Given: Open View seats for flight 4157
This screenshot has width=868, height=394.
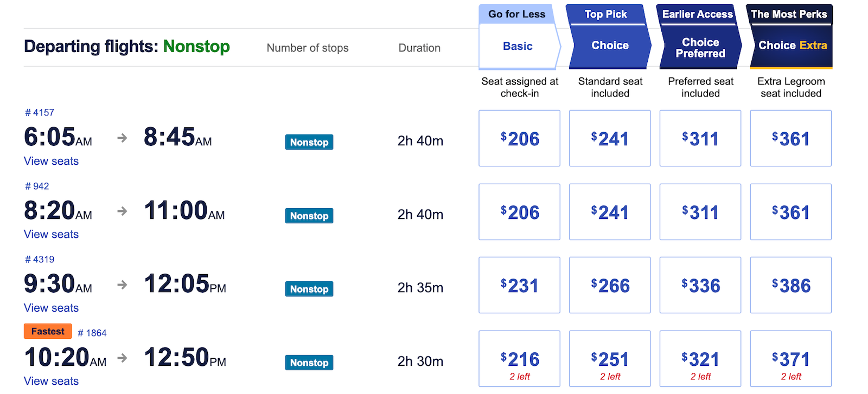Looking at the screenshot, I should pos(50,161).
